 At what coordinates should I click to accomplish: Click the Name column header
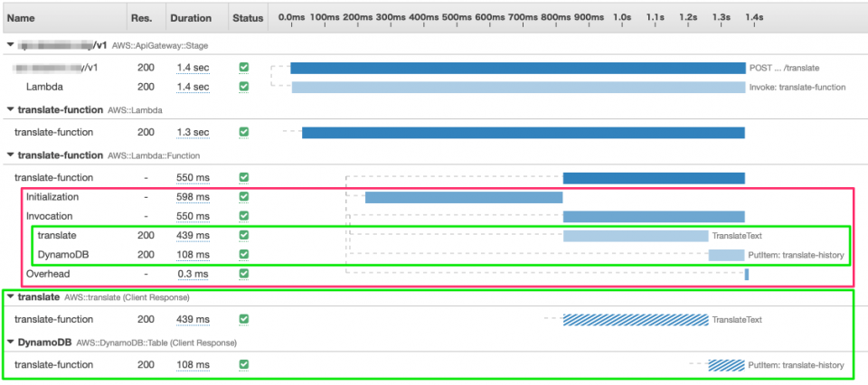(21, 17)
